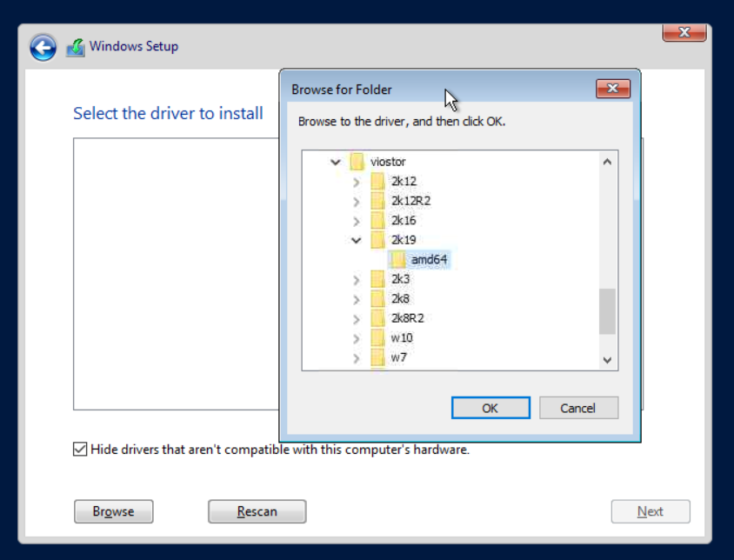Expand the 2k3 folder node
The height and width of the screenshot is (560, 734).
click(356, 279)
